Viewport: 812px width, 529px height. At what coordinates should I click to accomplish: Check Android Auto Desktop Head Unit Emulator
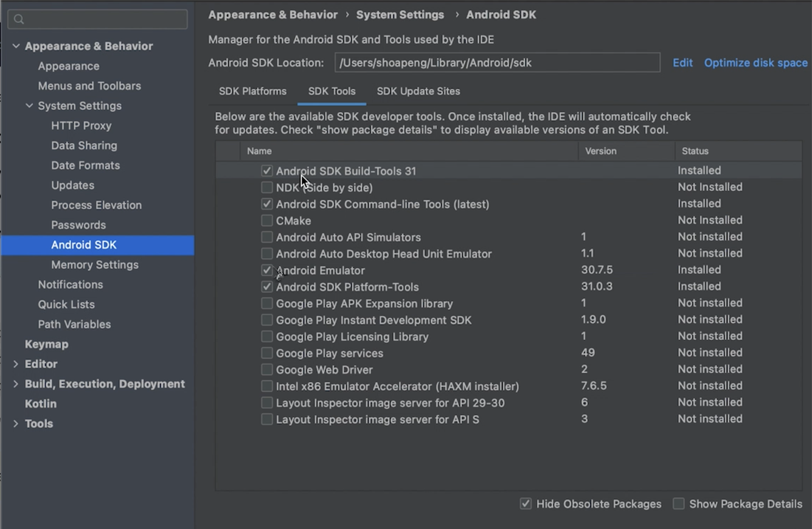(x=266, y=253)
